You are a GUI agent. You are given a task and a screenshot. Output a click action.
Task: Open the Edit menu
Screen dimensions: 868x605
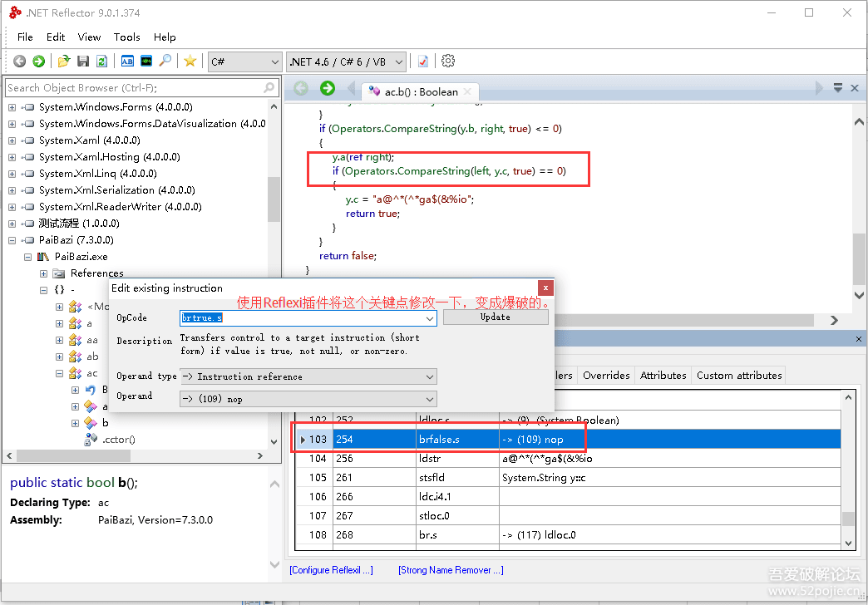[56, 37]
